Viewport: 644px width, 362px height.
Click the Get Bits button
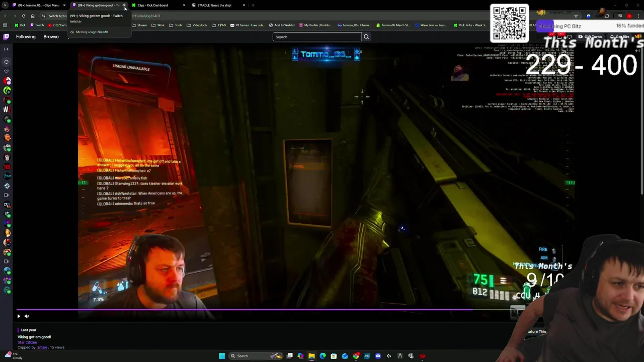click(x=619, y=37)
